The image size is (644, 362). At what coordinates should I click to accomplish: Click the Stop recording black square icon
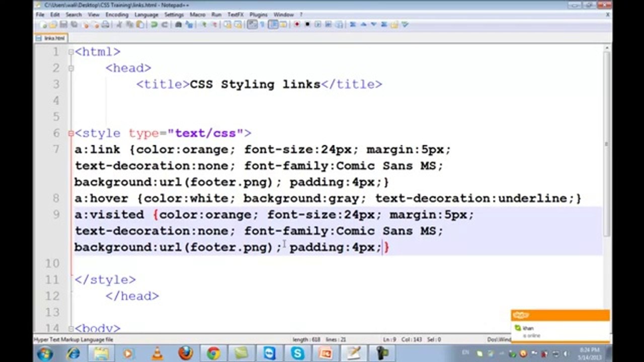pyautogui.click(x=307, y=24)
